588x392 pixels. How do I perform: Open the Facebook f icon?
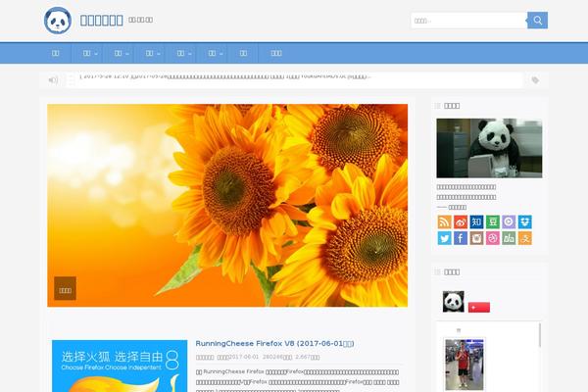click(x=461, y=238)
